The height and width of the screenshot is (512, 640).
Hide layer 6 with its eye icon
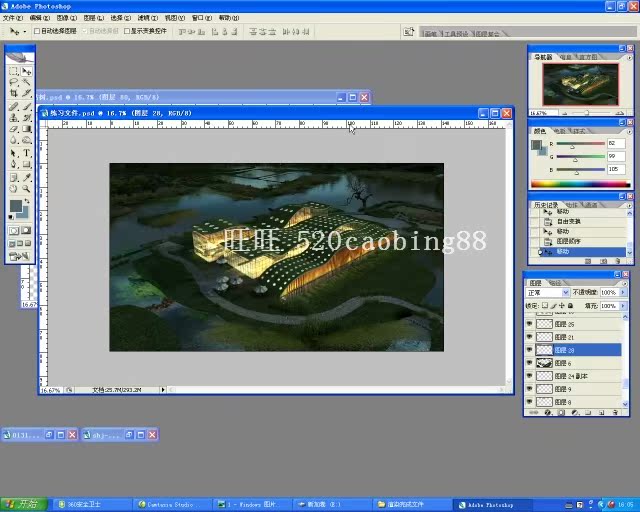(530, 363)
